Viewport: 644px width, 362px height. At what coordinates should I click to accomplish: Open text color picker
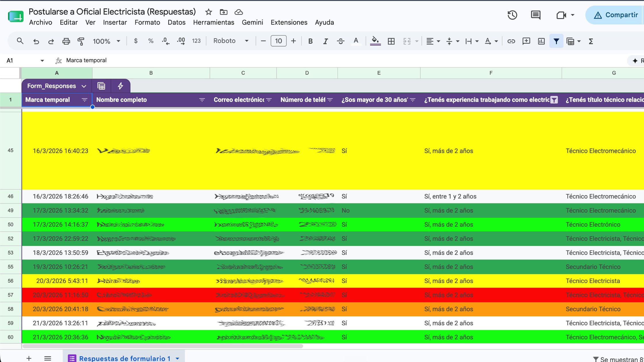[x=356, y=41]
